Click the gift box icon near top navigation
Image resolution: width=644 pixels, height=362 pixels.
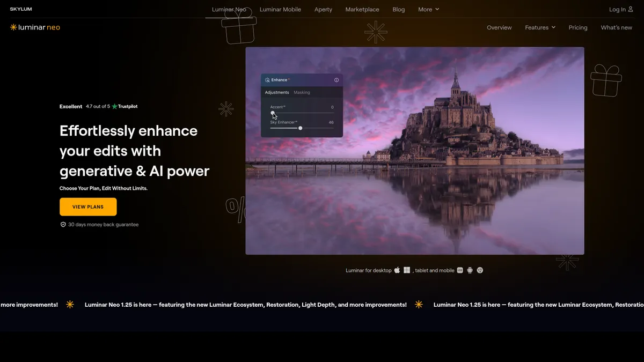238,25
